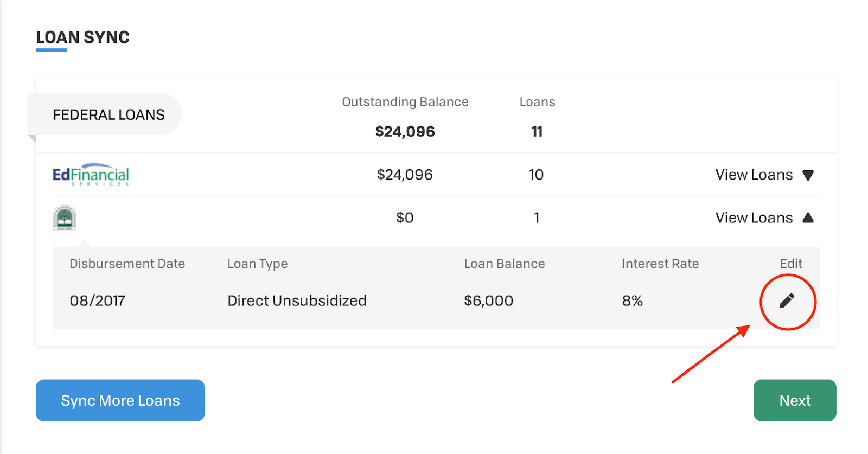Collapse the second servicer's View Loans arrow
This screenshot has width=868, height=454.
808,218
